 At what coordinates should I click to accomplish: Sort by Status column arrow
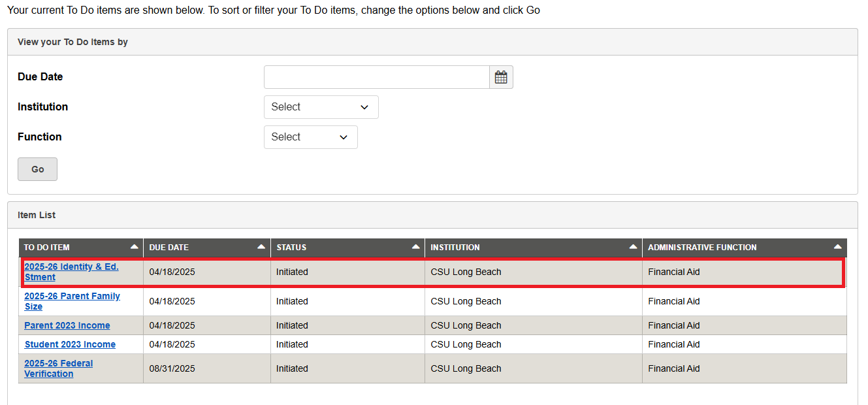pos(415,247)
